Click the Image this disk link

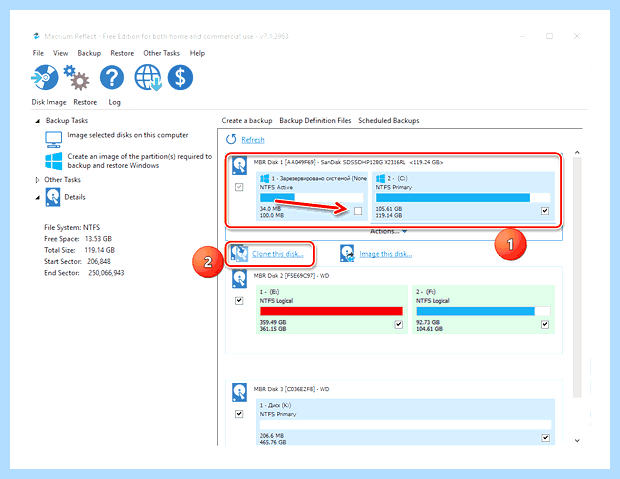coord(386,254)
